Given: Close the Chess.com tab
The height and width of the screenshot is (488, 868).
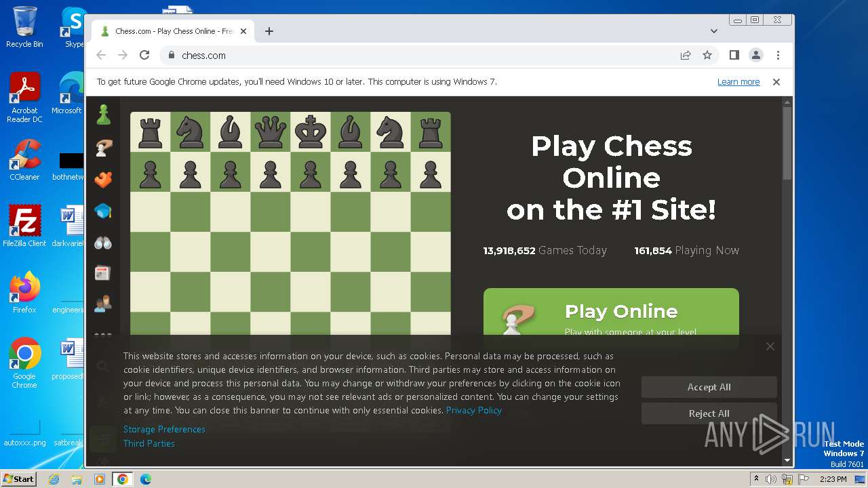Looking at the screenshot, I should 243,31.
